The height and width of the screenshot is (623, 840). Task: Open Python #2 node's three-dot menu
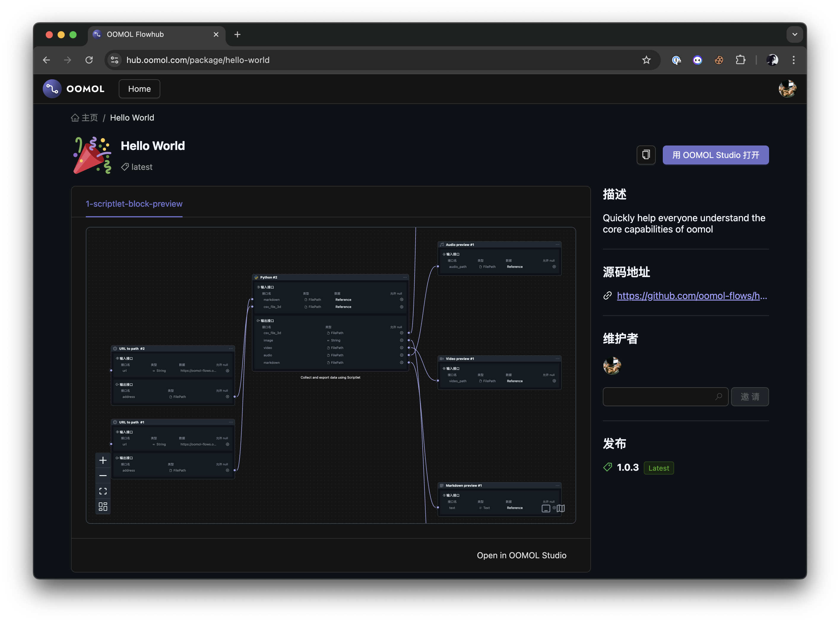pyautogui.click(x=405, y=277)
